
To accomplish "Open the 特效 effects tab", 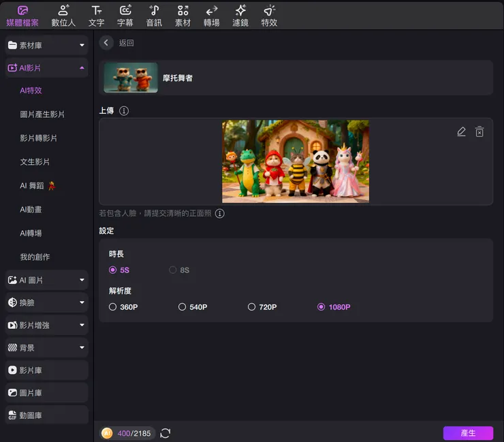I will click(x=269, y=16).
